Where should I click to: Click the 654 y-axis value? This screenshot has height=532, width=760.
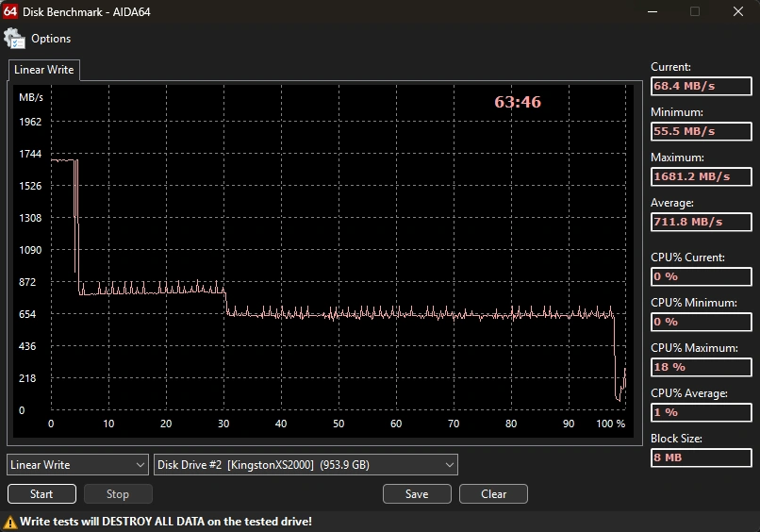pos(27,314)
